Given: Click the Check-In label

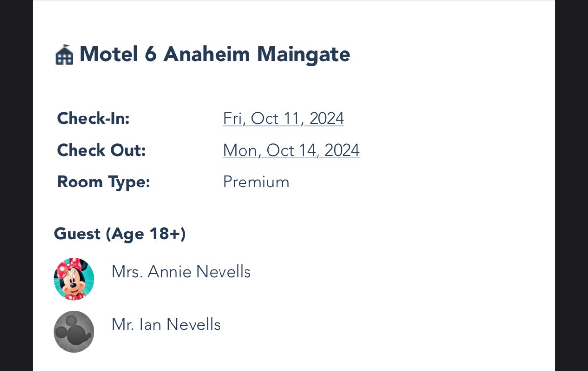Looking at the screenshot, I should click(x=93, y=118).
